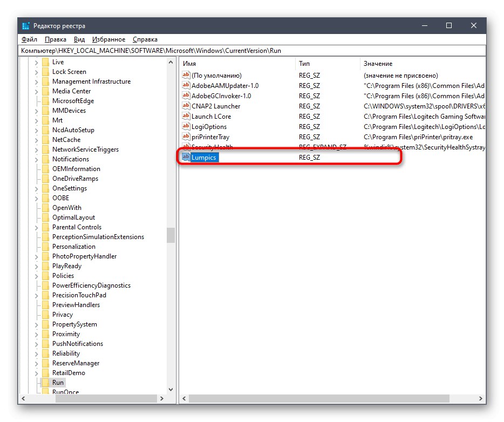The width and height of the screenshot is (504, 422).
Task: Click the folder icon of Media Center key
Action: [x=46, y=91]
